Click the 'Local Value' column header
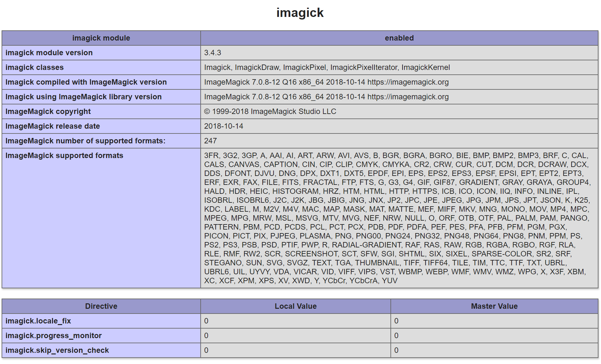 (x=296, y=306)
